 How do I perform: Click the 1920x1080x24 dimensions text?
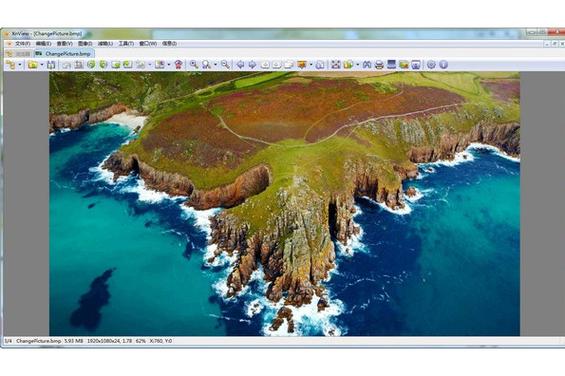click(x=104, y=341)
